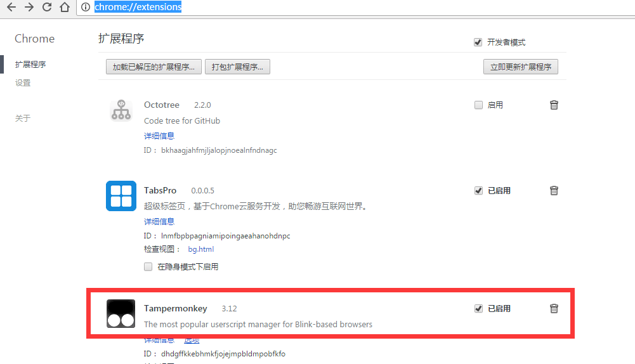Open bg.html inspect view link
The image size is (635, 364).
point(201,249)
